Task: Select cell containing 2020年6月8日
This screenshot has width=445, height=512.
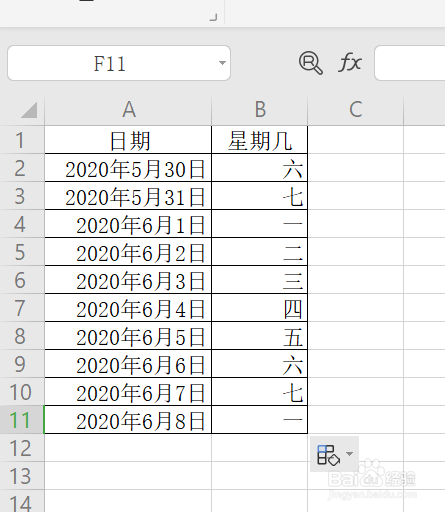Action: pyautogui.click(x=128, y=420)
